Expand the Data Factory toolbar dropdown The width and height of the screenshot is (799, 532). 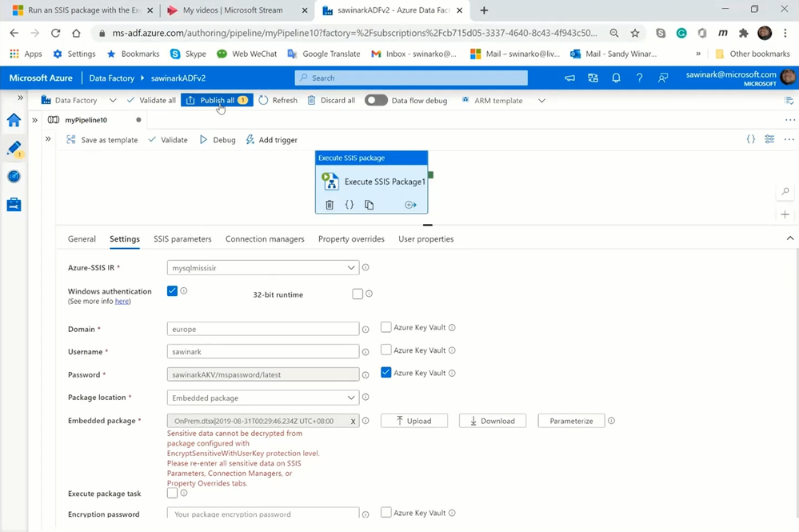[113, 100]
